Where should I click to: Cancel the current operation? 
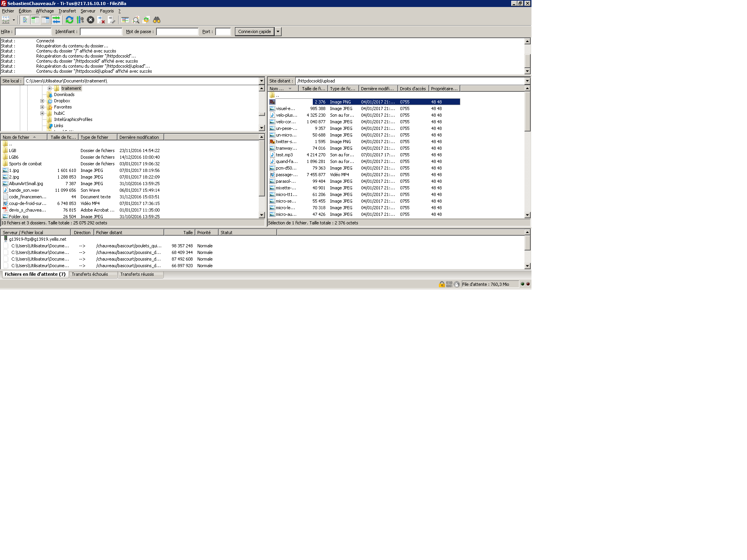tap(91, 20)
